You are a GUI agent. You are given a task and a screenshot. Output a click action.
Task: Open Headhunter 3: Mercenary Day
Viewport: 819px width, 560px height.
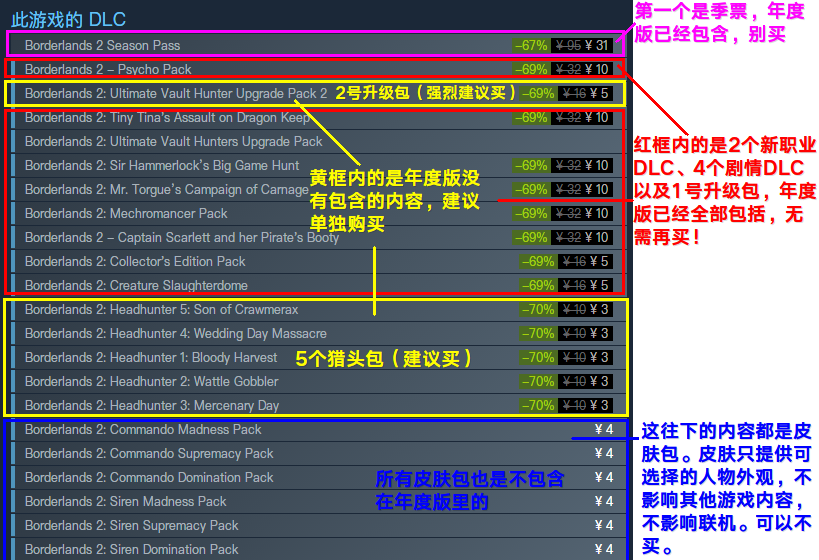(319, 406)
